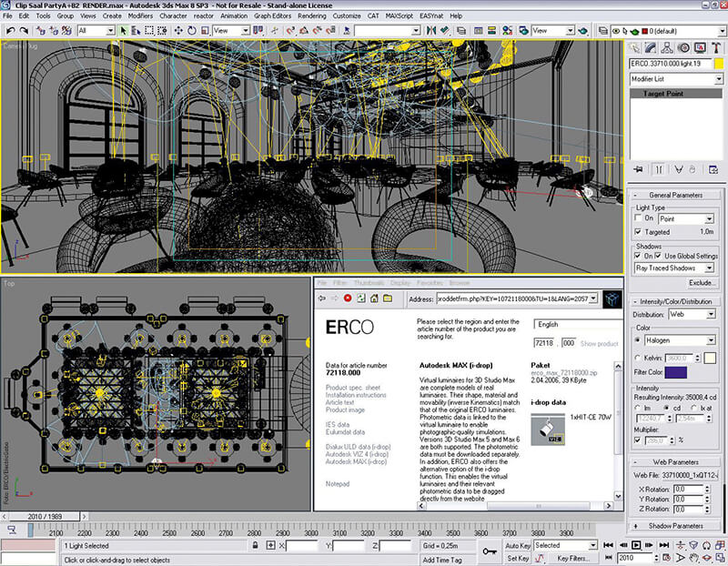
Task: Click the Stop button in browser pane
Action: point(348,298)
